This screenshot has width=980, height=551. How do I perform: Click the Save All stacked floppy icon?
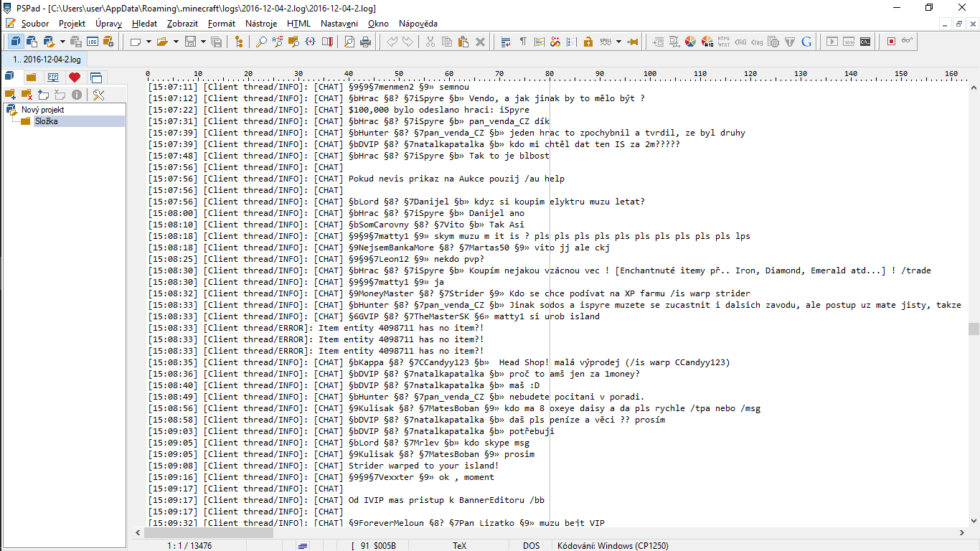click(x=216, y=42)
